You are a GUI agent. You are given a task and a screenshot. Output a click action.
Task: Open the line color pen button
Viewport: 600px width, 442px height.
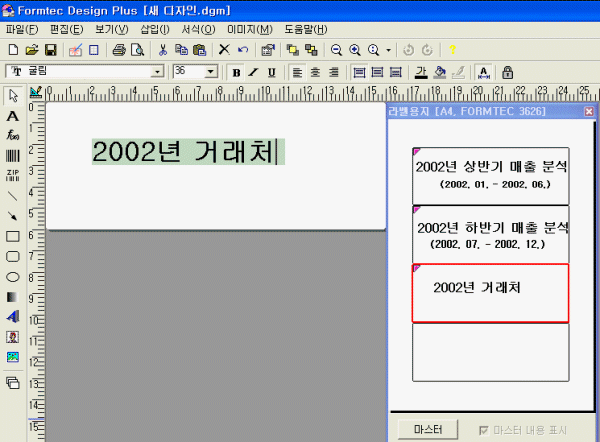click(x=458, y=72)
